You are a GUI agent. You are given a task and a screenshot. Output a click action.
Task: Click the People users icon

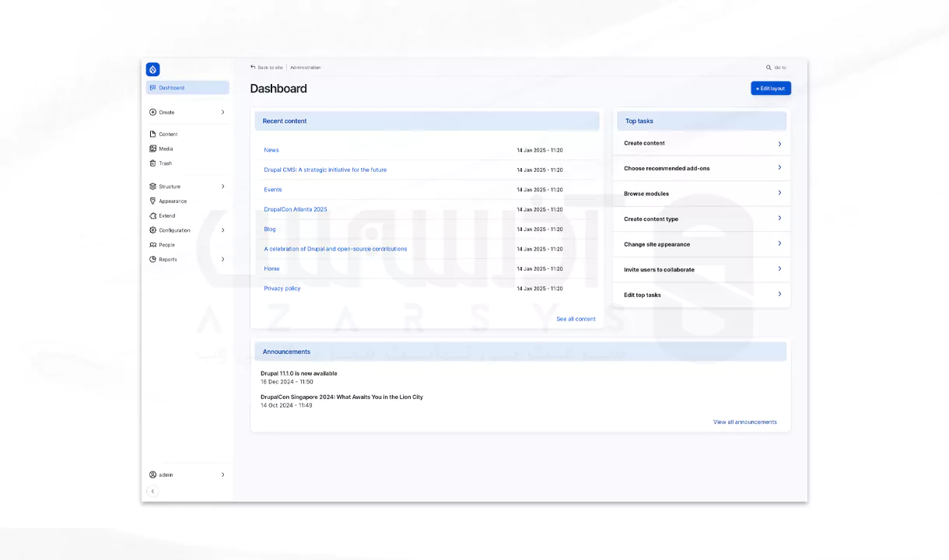(x=152, y=245)
